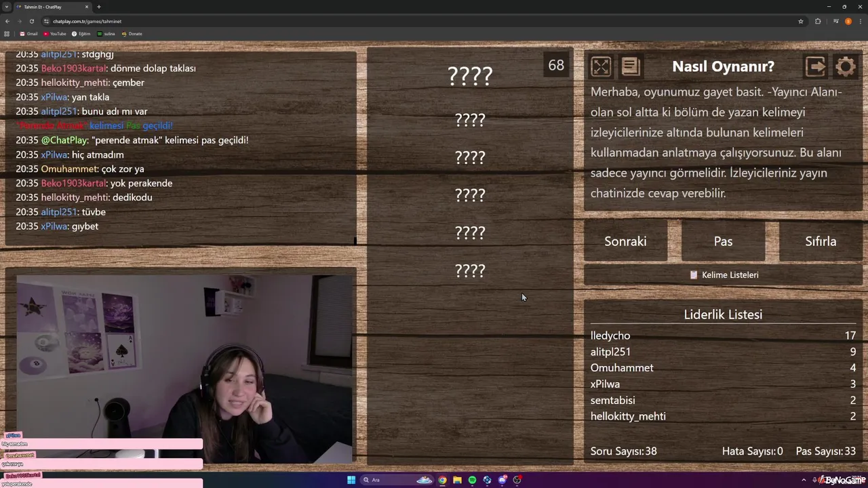Skip the word using the Pas button
Viewport: 868px width, 488px height.
click(723, 241)
